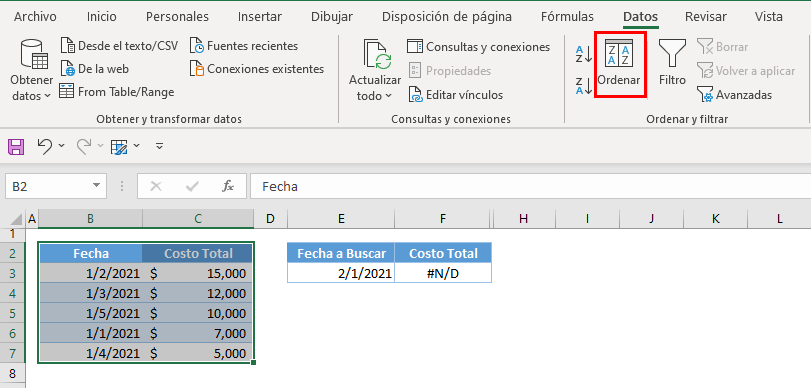Open the Revisar tab
811x388 pixels.
[706, 17]
